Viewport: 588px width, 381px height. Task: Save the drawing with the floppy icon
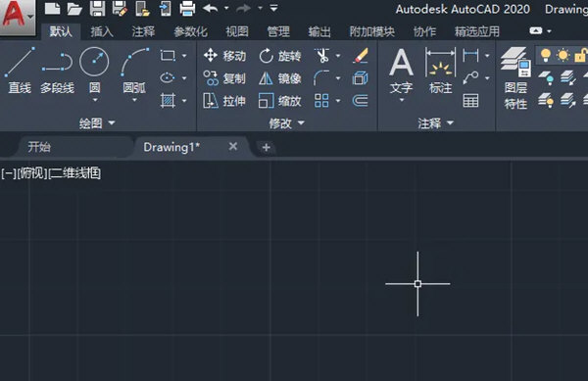coord(97,8)
